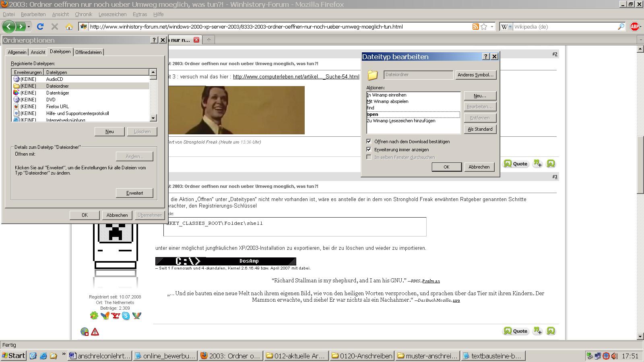Click the report post warning triangle icon
Viewport: 644px width, 362px height.
[x=95, y=332]
